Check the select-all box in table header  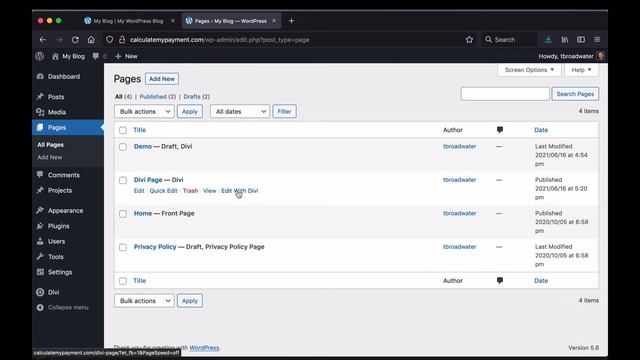[123, 130]
